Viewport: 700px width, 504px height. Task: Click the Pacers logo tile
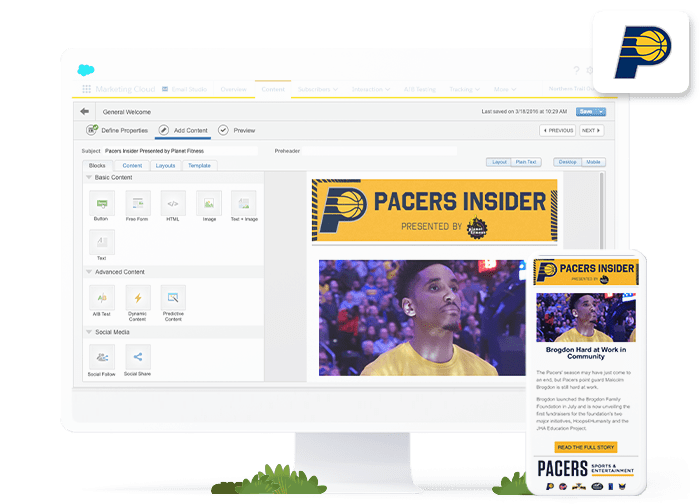pyautogui.click(x=642, y=52)
